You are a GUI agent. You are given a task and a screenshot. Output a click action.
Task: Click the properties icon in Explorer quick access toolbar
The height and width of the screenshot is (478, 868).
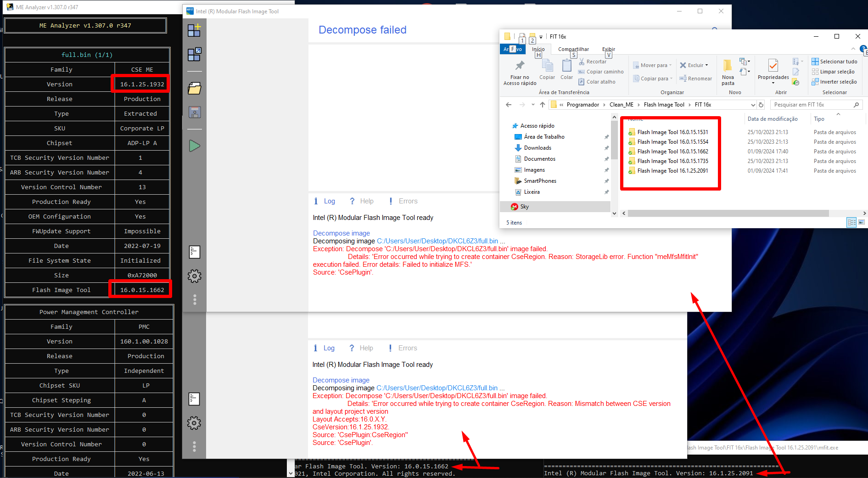click(x=522, y=37)
